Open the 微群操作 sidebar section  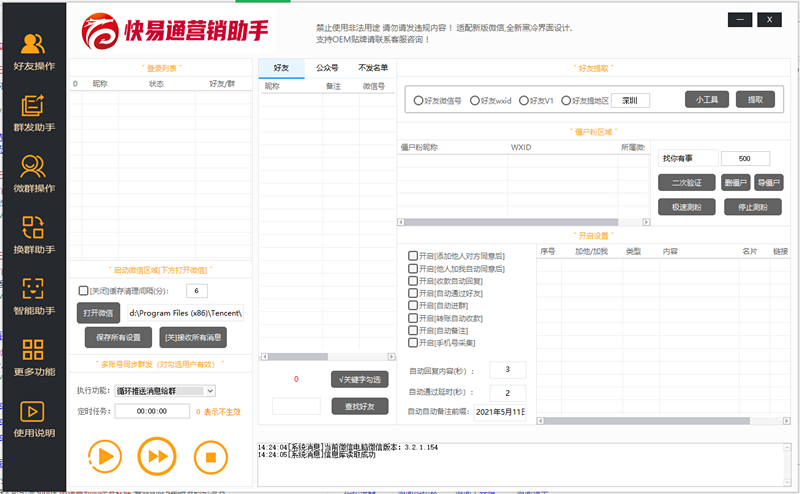point(34,174)
